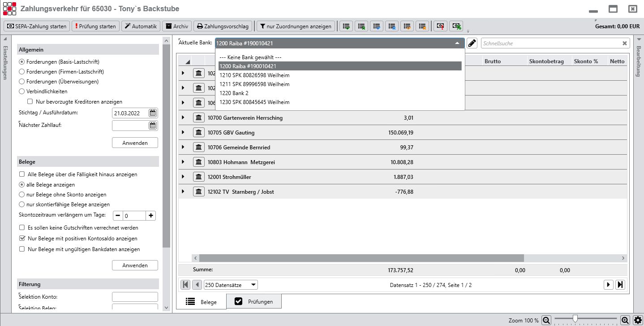Click the list icon with orange X
This screenshot has height=326, width=644.
[x=423, y=26]
